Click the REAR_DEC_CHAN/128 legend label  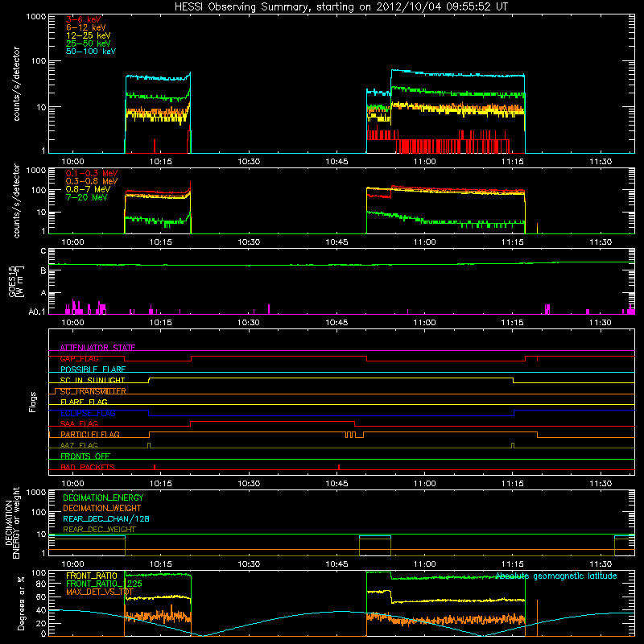[106, 518]
